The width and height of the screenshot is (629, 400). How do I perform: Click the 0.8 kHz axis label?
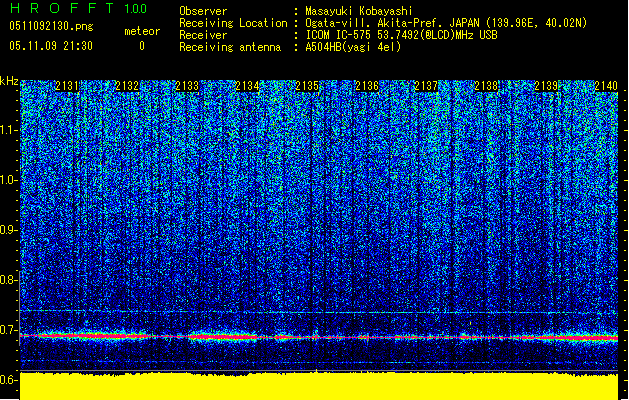click(9, 280)
